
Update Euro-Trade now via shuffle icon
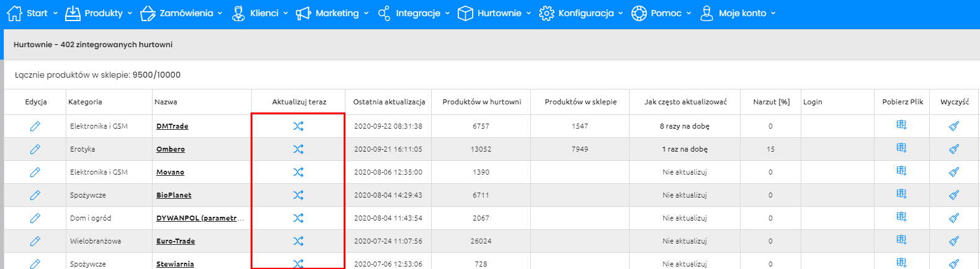(298, 241)
